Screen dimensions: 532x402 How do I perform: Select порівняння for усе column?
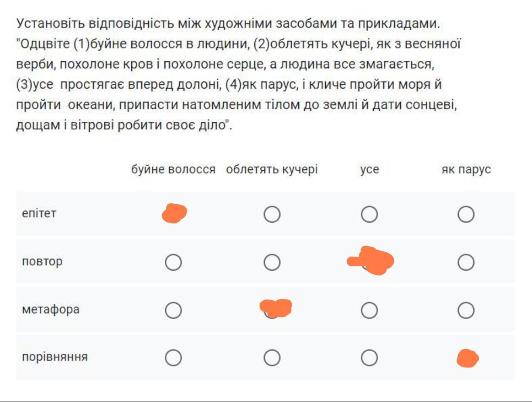(369, 358)
